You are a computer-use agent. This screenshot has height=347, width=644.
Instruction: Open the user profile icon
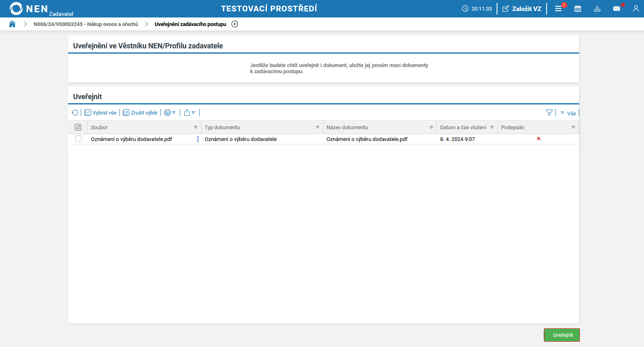coord(636,9)
